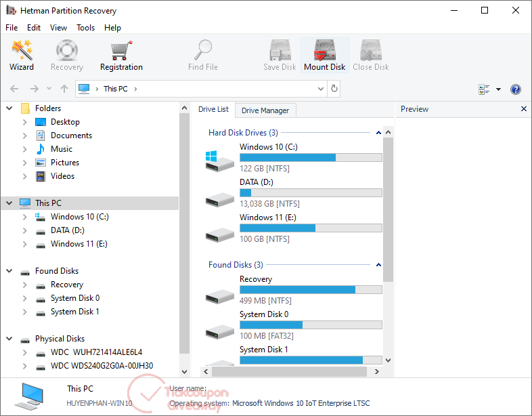Viewport: 532px width, 416px height.
Task: Click the This PC computer icon in address bar
Action: pyautogui.click(x=84, y=89)
